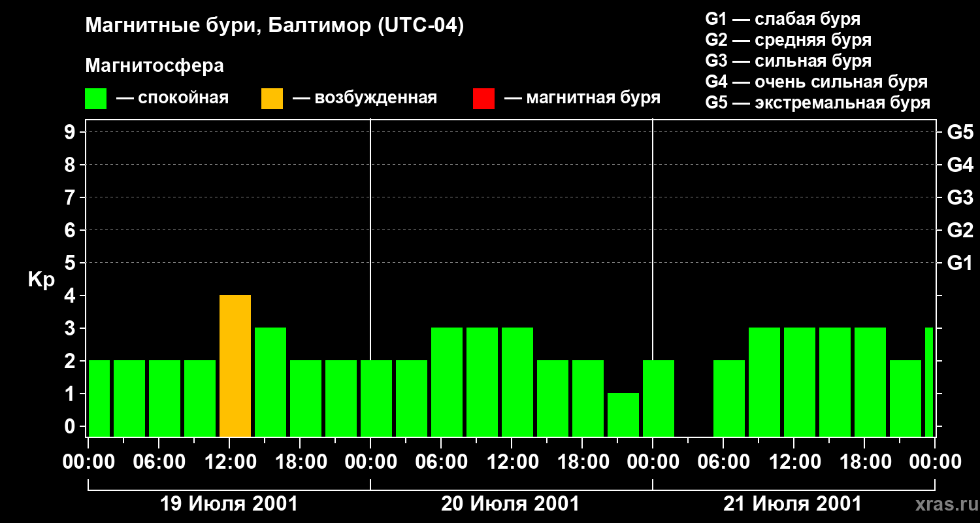Viewport: 980px width, 523px height.
Task: Click the bar starting 12:00 on 20 Июля
Action: coord(517,382)
